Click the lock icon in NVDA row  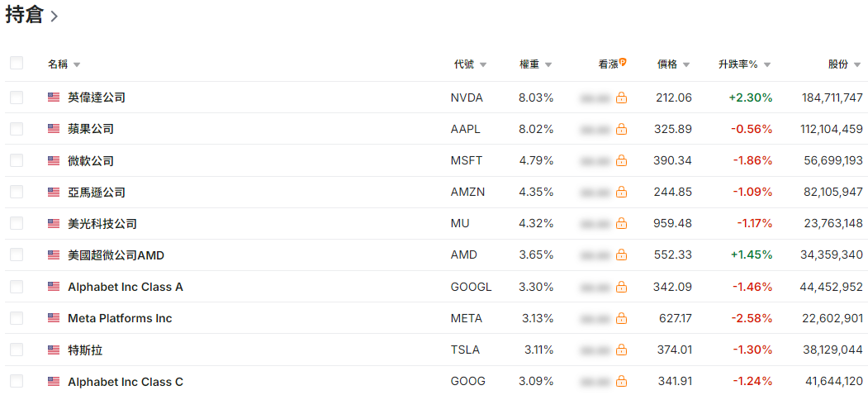tap(622, 98)
